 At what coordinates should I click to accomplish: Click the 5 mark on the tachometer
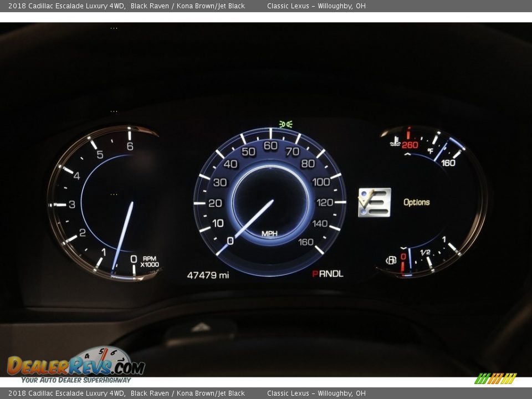point(100,155)
